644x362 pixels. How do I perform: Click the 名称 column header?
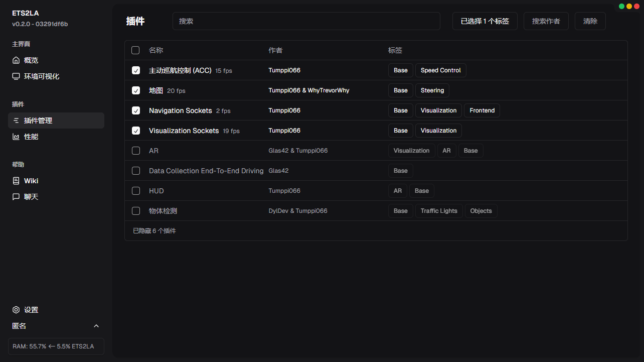pyautogui.click(x=156, y=50)
